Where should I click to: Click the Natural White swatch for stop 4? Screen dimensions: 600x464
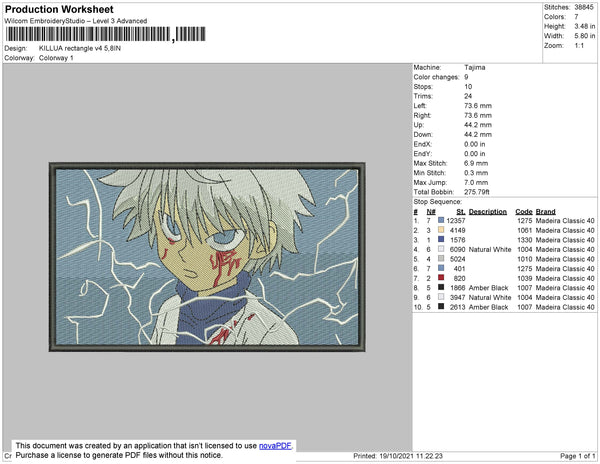[441, 249]
